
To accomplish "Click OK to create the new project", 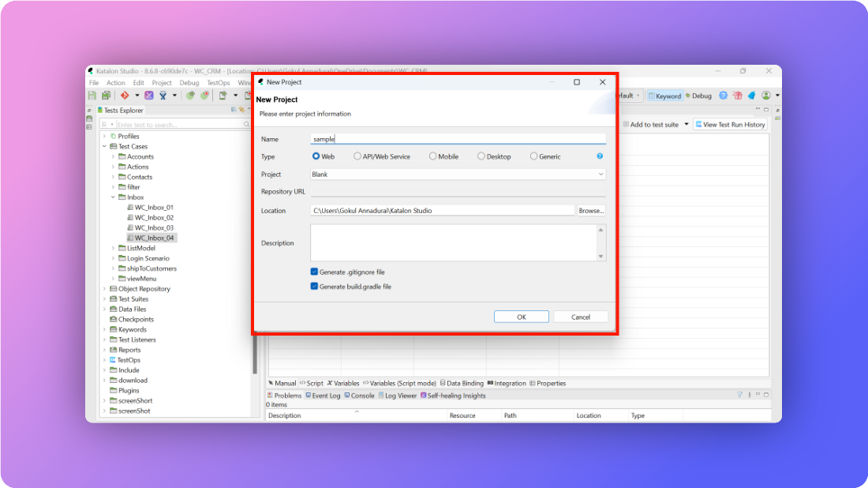I will coord(521,316).
